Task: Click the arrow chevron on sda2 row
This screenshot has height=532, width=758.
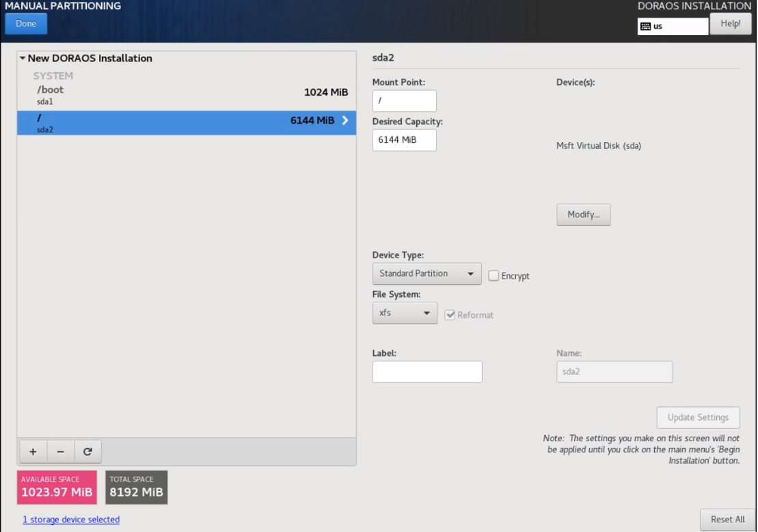Action: click(x=345, y=121)
